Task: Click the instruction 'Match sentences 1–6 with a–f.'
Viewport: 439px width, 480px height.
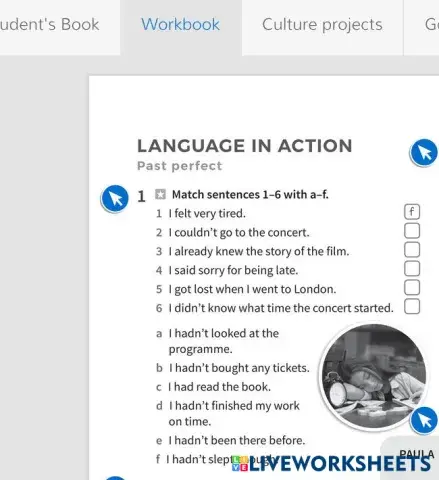Action: coord(250,195)
